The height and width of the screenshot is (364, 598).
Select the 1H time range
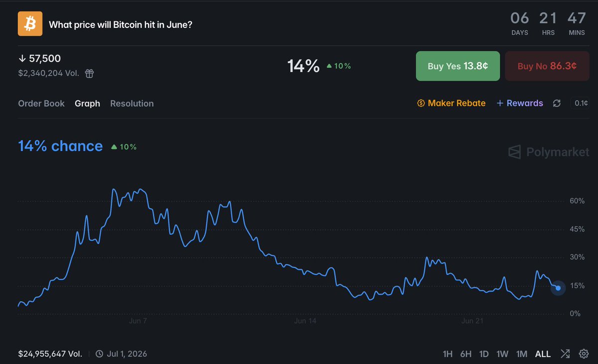(448, 354)
